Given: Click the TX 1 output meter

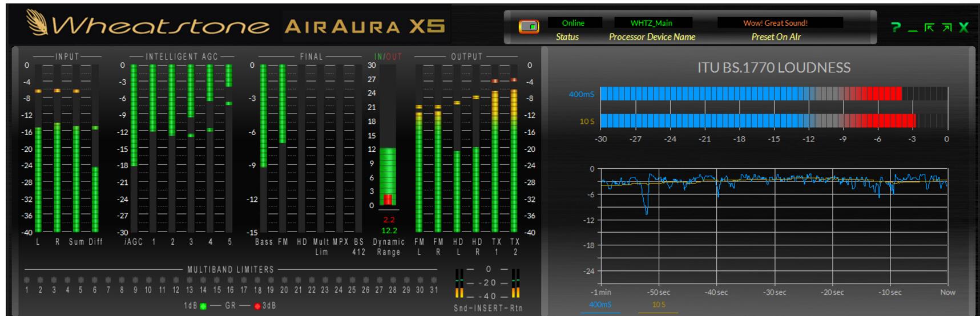Looking at the screenshot, I should pos(495,148).
